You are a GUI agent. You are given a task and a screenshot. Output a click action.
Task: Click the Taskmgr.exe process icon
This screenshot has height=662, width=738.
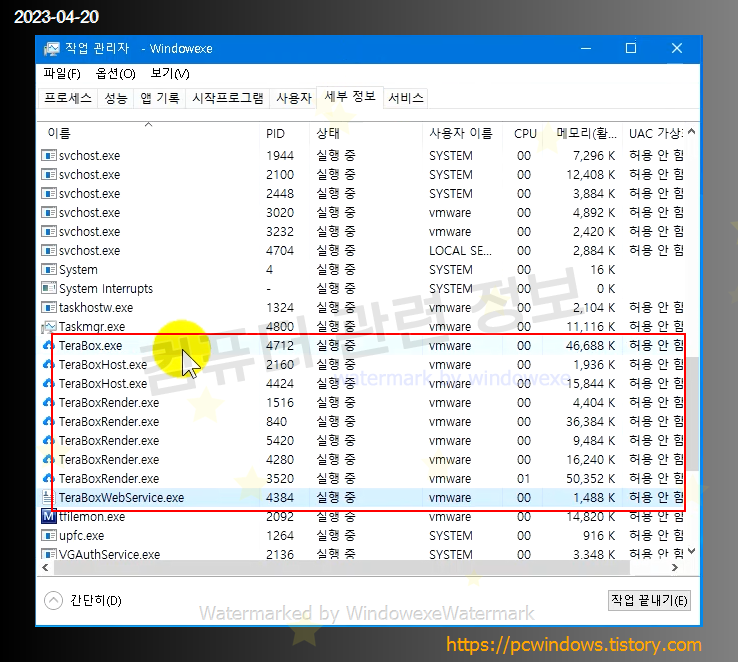48,326
